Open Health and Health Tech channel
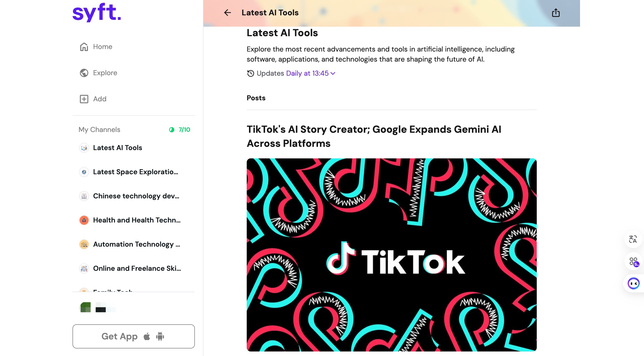The image size is (644, 356). coord(137,220)
